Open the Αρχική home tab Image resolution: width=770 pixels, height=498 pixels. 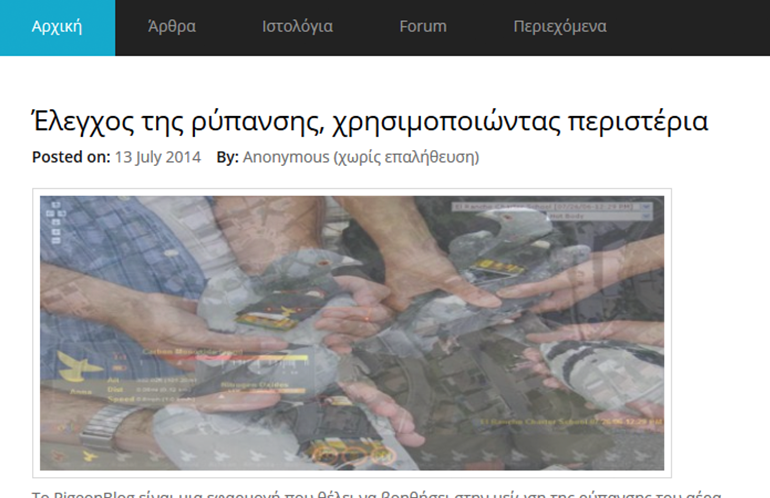[57, 28]
